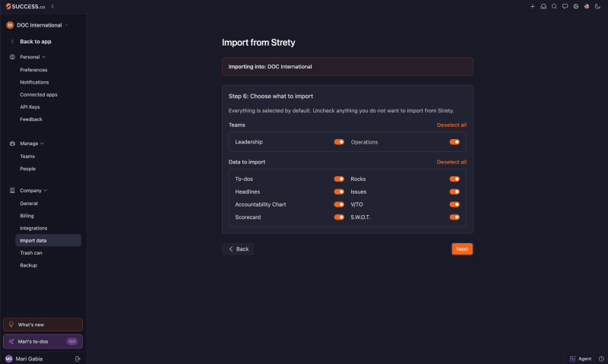Screen dimensions: 608x364
Task: Open the chat bubble icon
Action: tap(565, 6)
